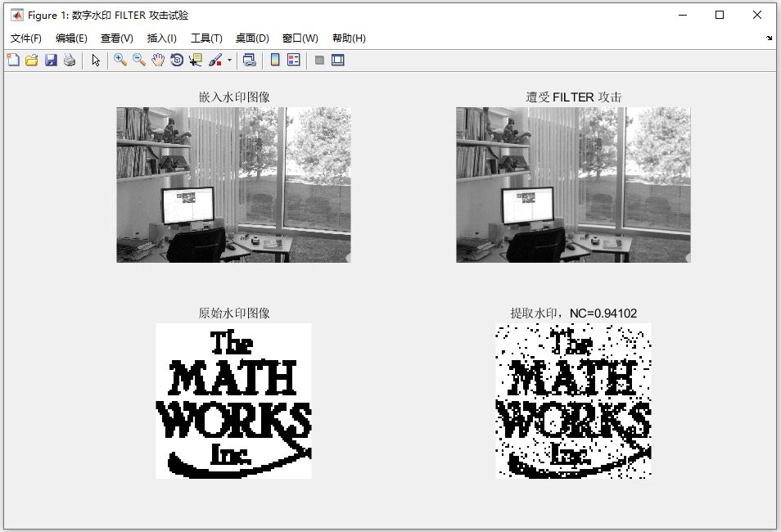Dock the figure using the menu-bar arrow
The height and width of the screenshot is (532, 781).
coord(769,38)
